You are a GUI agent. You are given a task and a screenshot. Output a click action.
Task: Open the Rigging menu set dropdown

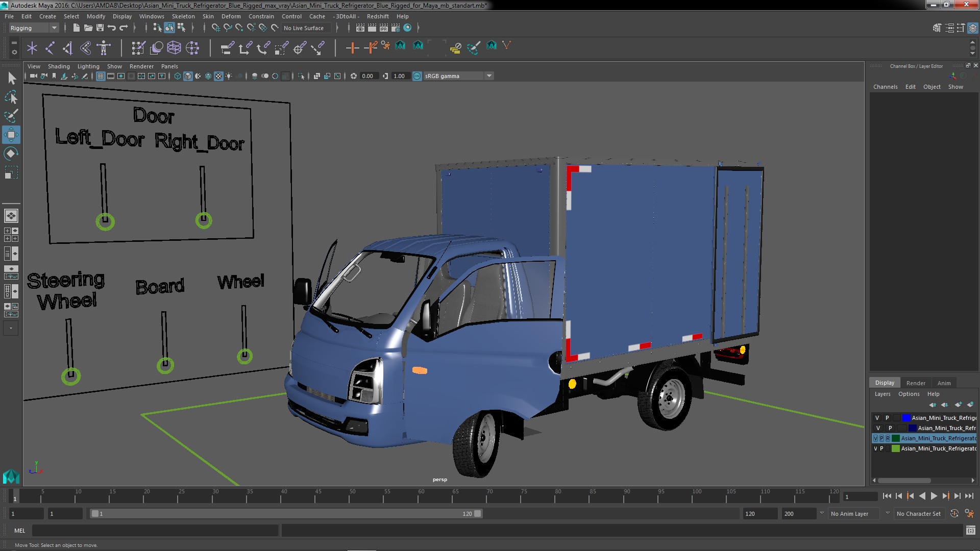(x=34, y=28)
